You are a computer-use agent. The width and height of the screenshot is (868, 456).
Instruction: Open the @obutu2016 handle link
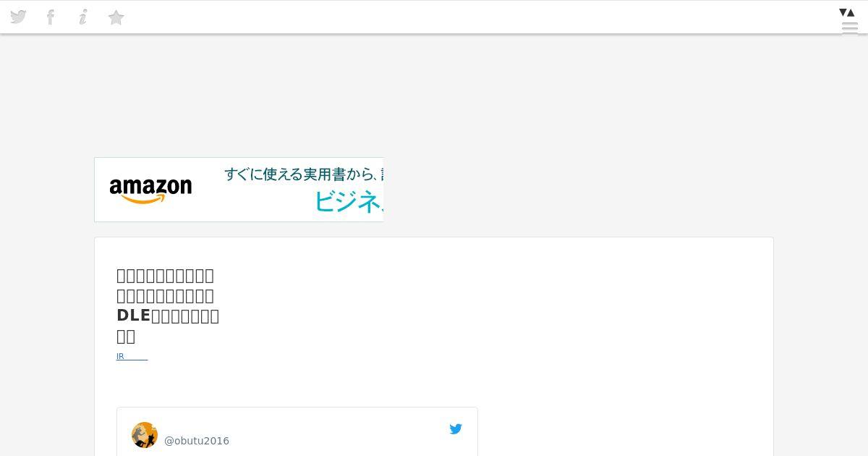pyautogui.click(x=197, y=441)
